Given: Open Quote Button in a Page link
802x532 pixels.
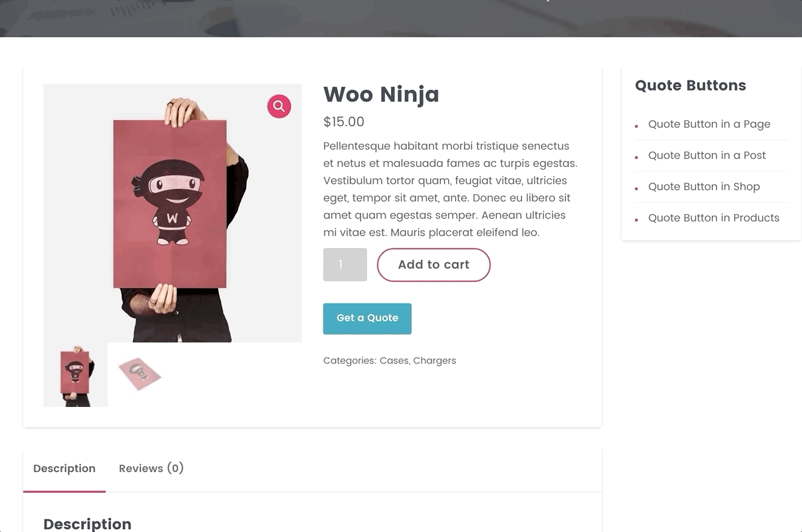Looking at the screenshot, I should [709, 124].
